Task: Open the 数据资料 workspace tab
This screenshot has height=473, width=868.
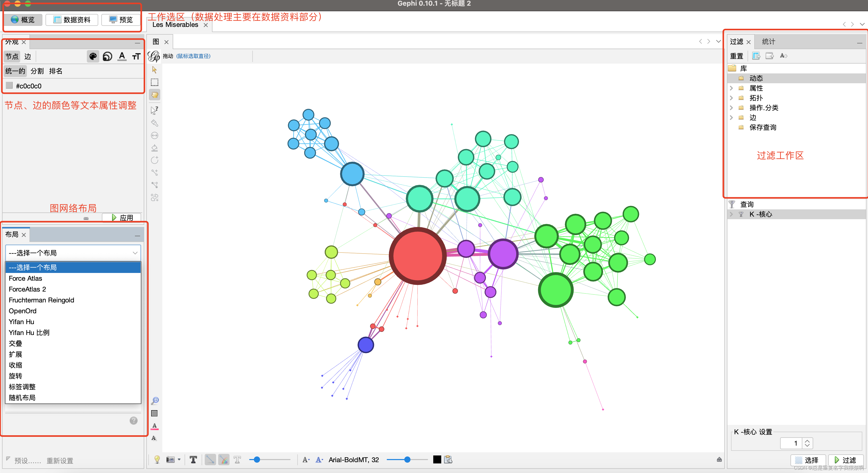Action: click(x=72, y=20)
